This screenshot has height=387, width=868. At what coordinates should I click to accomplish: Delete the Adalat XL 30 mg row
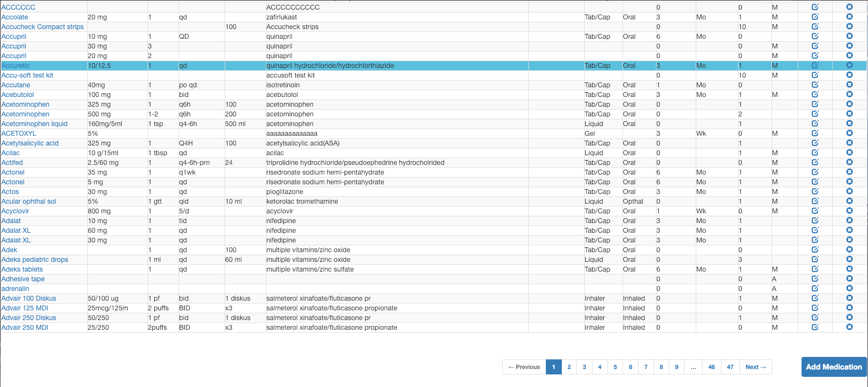tap(850, 240)
